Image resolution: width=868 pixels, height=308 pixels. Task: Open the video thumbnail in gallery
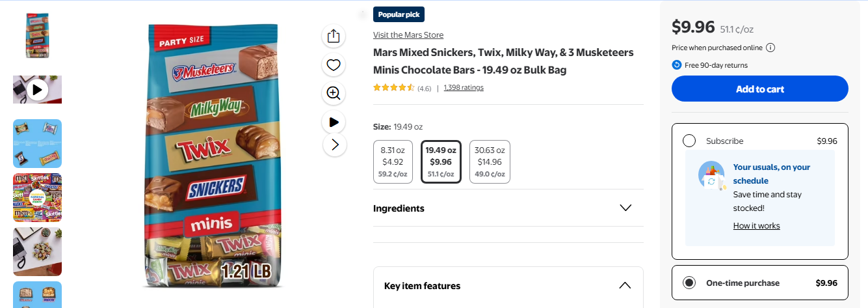pos(37,89)
